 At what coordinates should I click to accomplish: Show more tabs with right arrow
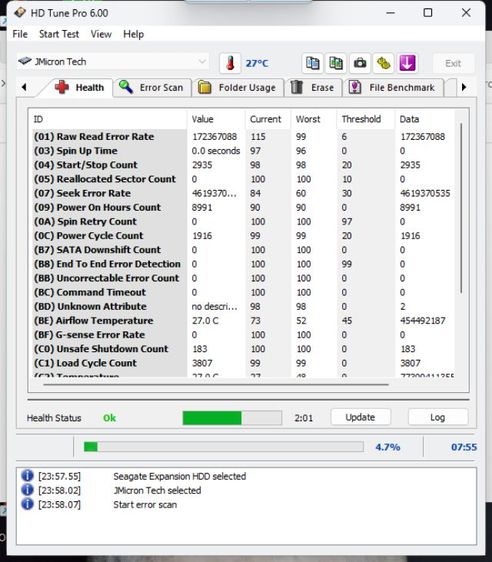(x=464, y=87)
